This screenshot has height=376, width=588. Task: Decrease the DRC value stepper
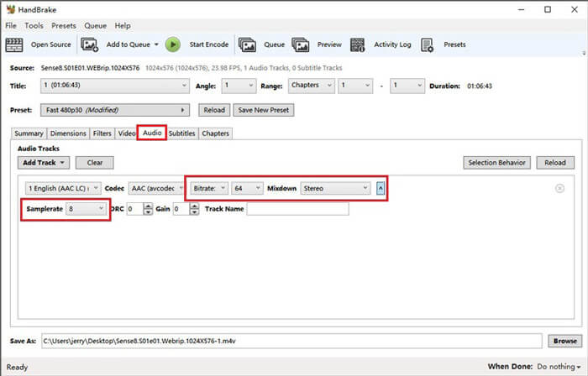148,212
